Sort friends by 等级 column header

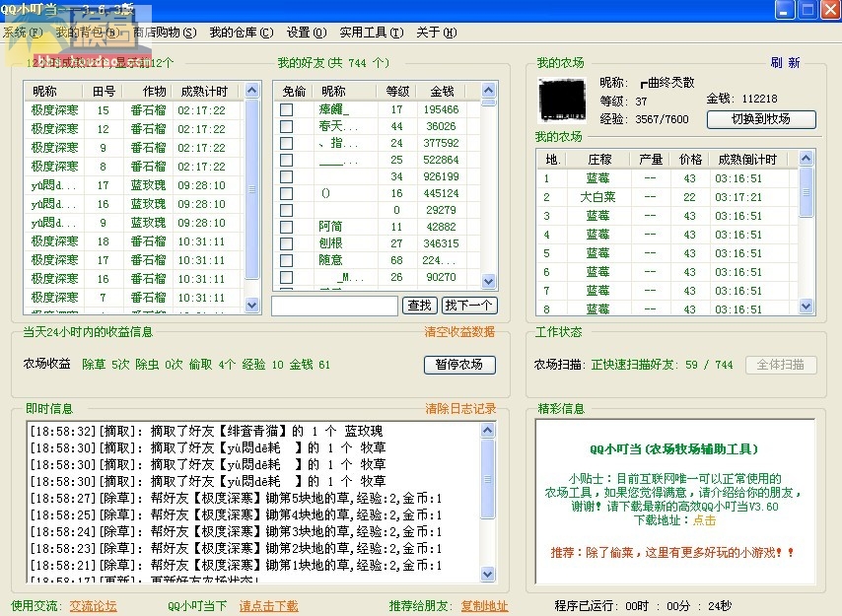coord(397,92)
